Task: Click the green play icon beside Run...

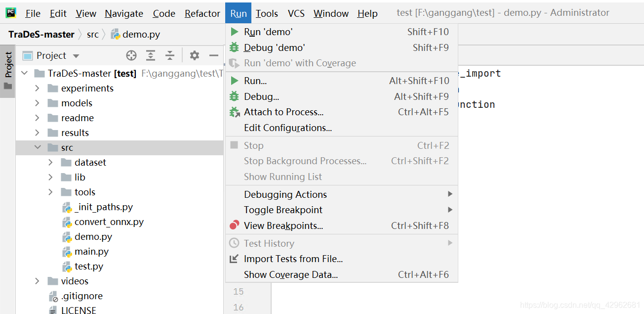Action: [x=235, y=81]
